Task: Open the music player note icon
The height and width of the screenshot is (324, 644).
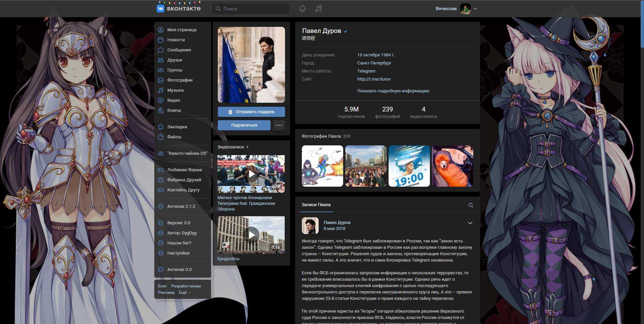Action: tap(318, 9)
